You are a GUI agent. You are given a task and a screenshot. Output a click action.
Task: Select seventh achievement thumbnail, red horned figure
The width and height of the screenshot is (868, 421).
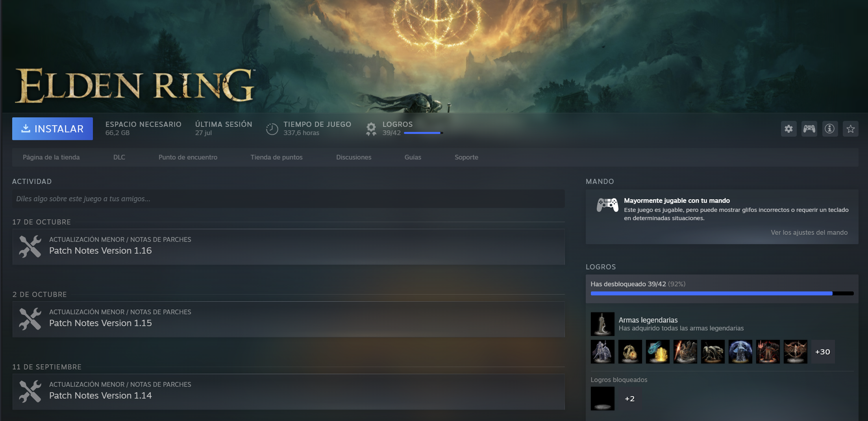coord(768,351)
